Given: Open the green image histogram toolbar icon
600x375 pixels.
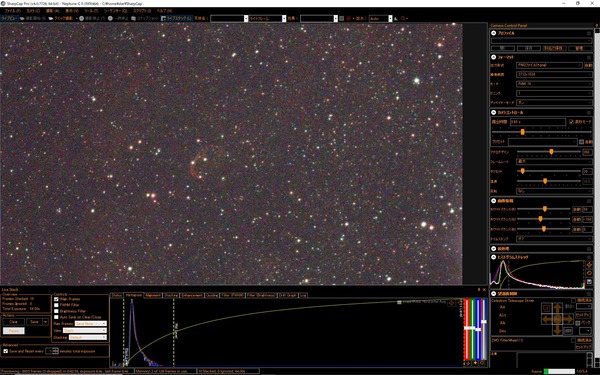Looking at the screenshot, I should pos(396,18).
